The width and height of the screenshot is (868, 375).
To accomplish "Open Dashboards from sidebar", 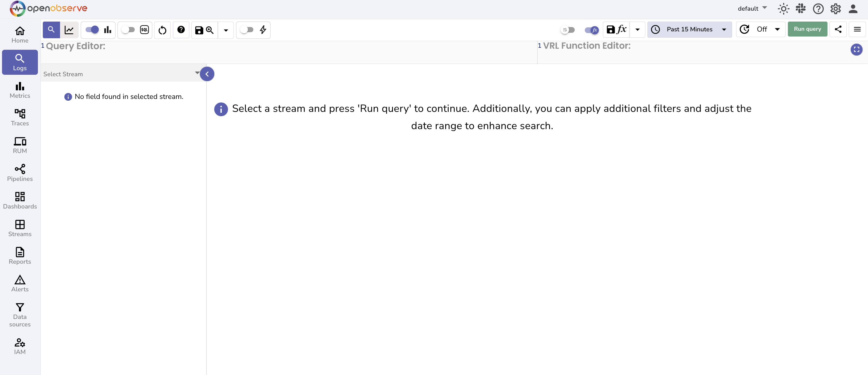I will point(20,201).
